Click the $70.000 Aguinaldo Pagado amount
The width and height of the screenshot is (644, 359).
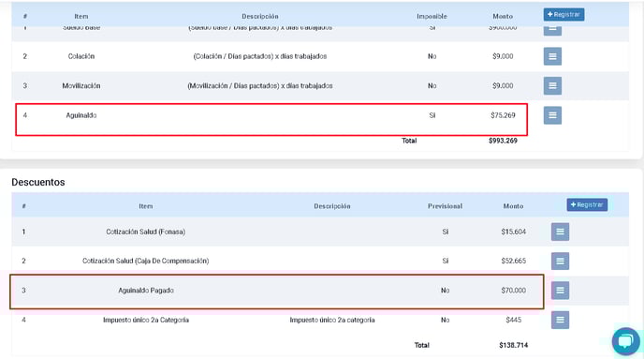(x=513, y=291)
